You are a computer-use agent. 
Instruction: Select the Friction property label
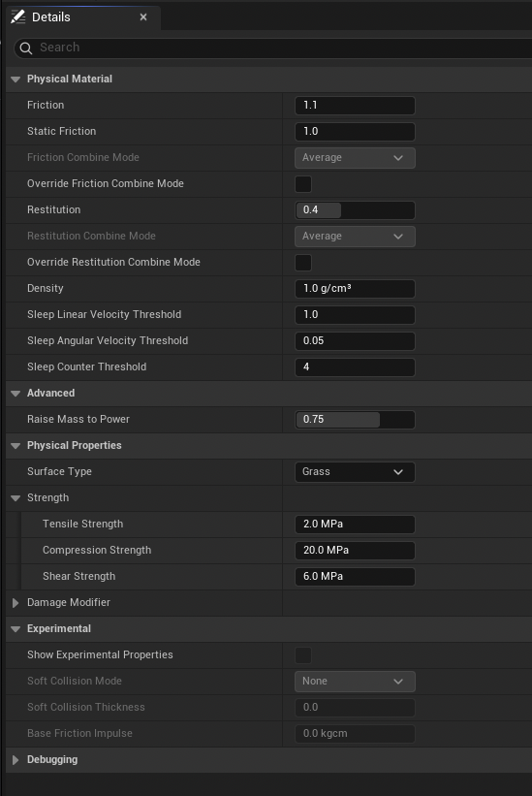pyautogui.click(x=46, y=105)
